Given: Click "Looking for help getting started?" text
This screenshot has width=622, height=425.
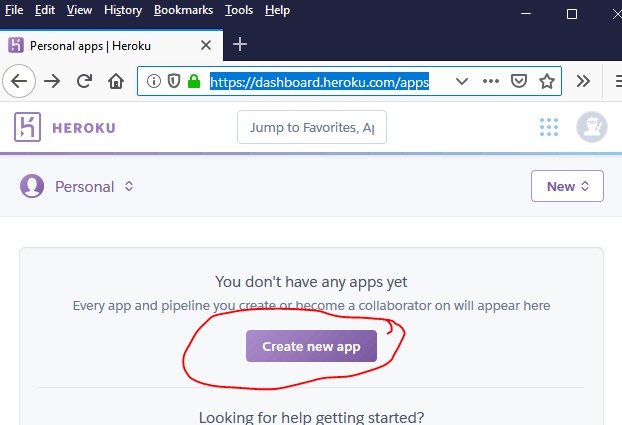Looking at the screenshot, I should click(x=311, y=417).
